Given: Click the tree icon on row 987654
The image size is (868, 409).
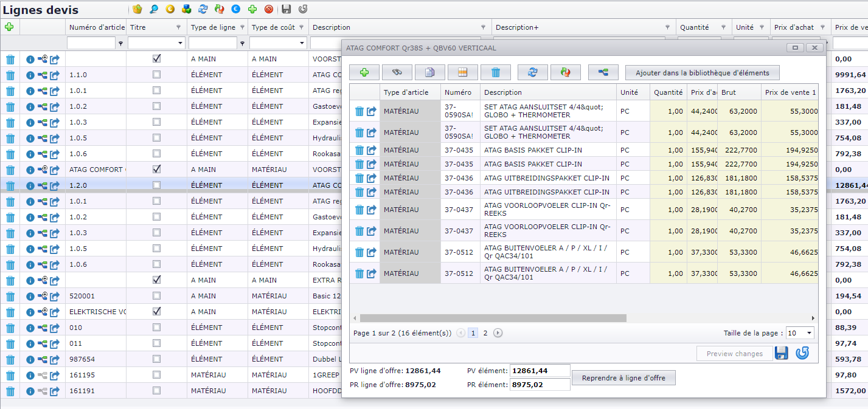Looking at the screenshot, I should [x=42, y=359].
